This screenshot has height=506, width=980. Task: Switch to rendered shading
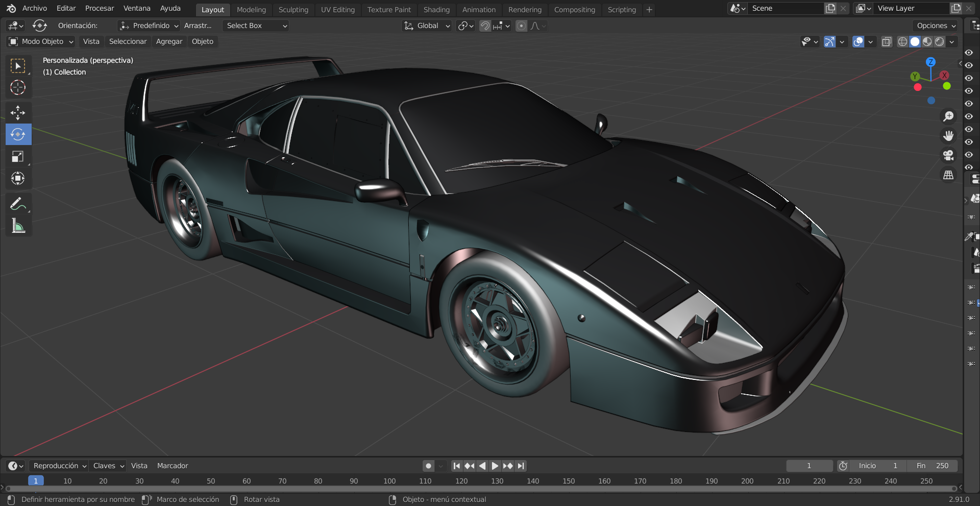coord(940,42)
